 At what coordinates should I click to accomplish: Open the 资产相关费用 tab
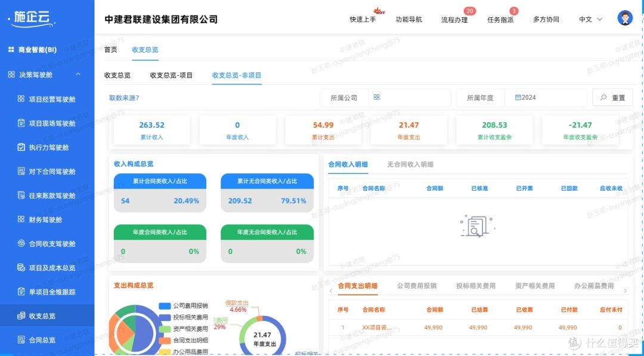[535, 286]
